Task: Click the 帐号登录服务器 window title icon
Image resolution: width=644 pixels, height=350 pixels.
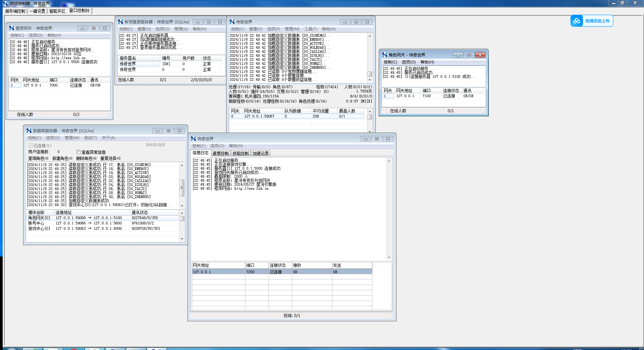Action: (121, 22)
